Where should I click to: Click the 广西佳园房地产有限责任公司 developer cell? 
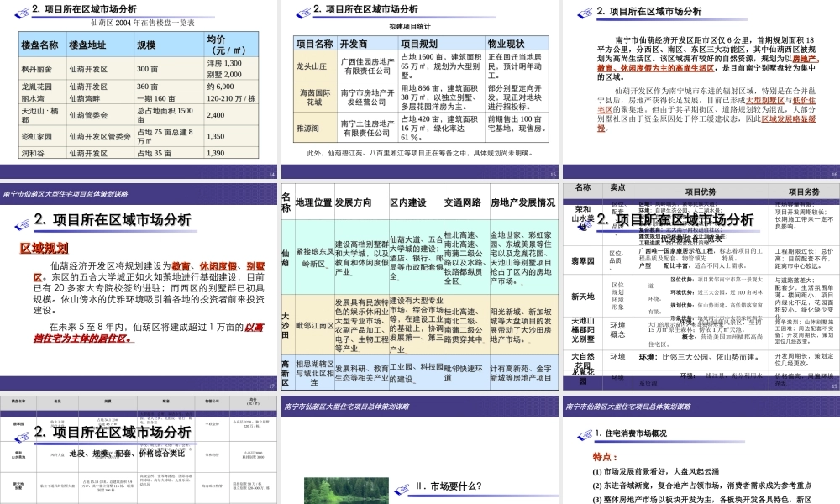pos(368,66)
